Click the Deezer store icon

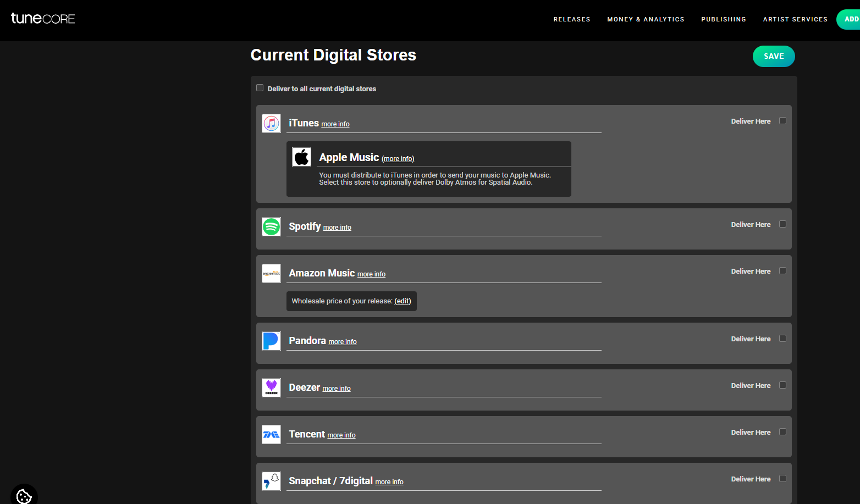click(x=271, y=387)
